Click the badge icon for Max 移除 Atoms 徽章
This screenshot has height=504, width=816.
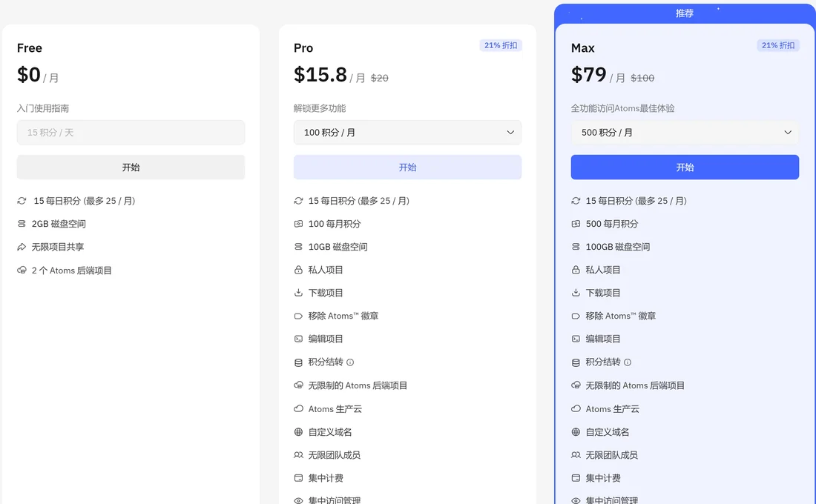(576, 316)
